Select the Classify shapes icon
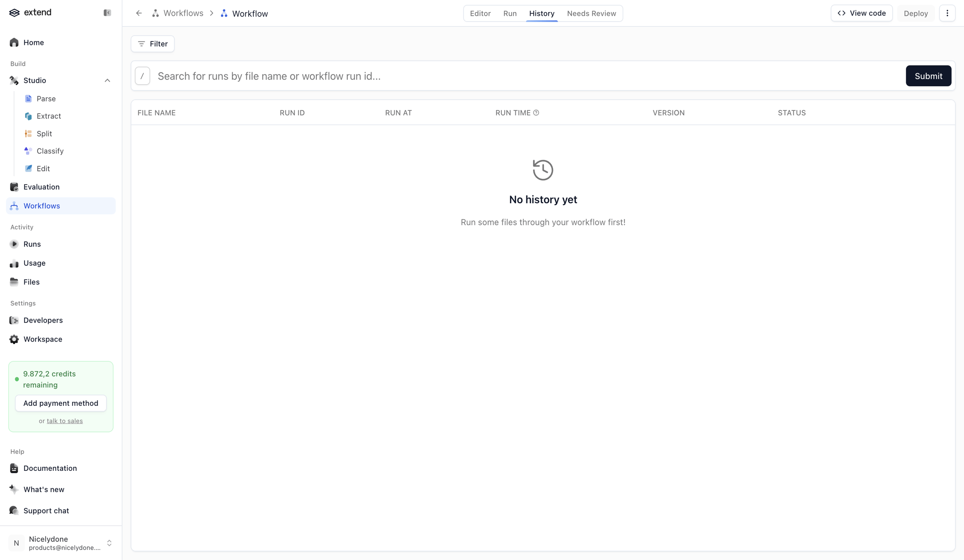 coord(28,151)
